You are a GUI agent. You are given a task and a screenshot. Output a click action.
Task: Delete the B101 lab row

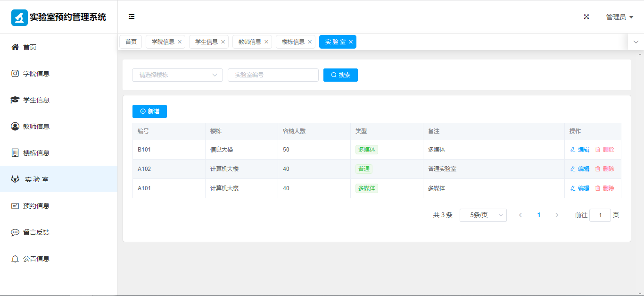click(x=604, y=150)
